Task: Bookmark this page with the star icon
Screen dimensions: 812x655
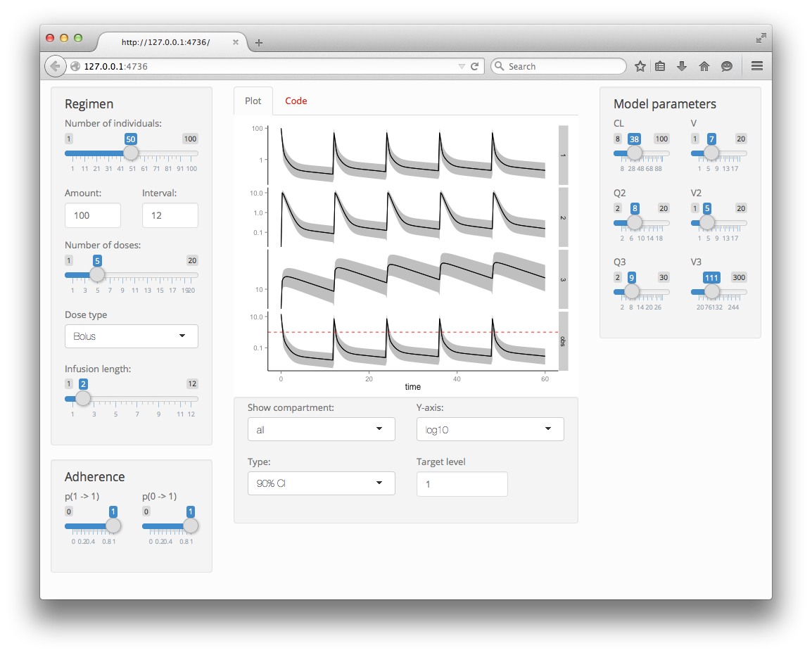Action: (640, 66)
